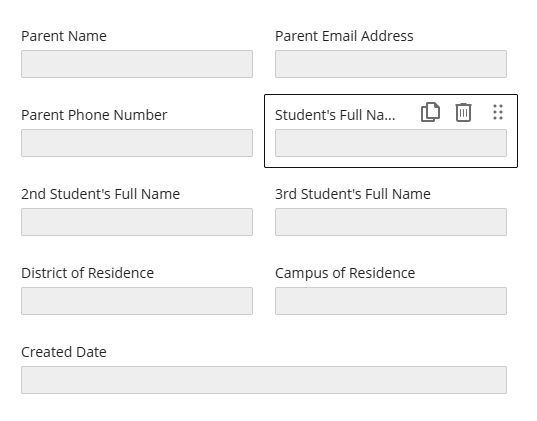Grab the drag handle dots icon

point(498,112)
